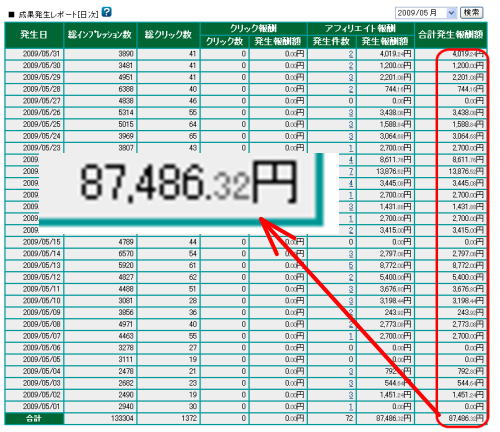This screenshot has width=500, height=432.
Task: Select the date cell 2009/05/06
Action: [34, 348]
